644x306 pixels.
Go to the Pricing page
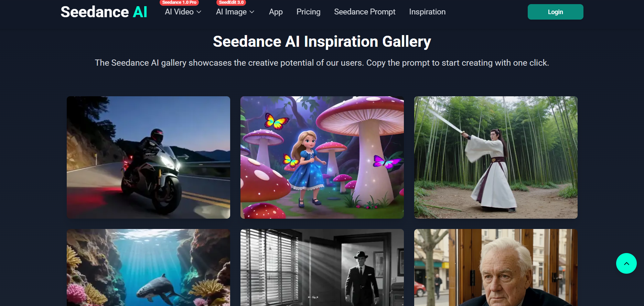[309, 12]
